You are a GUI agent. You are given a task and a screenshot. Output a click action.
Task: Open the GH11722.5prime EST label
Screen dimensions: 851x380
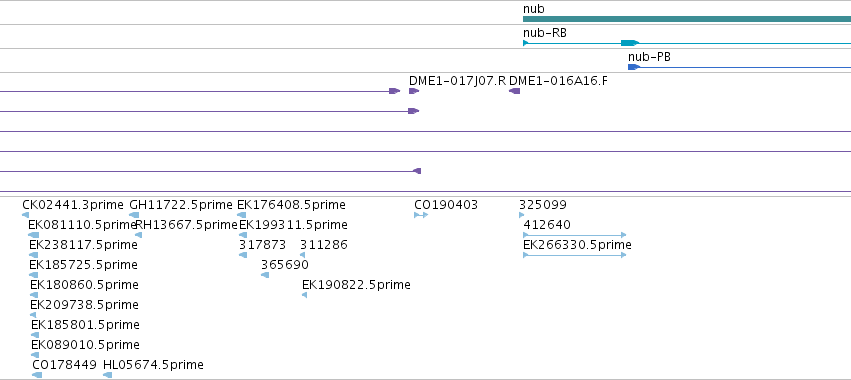[181, 205]
